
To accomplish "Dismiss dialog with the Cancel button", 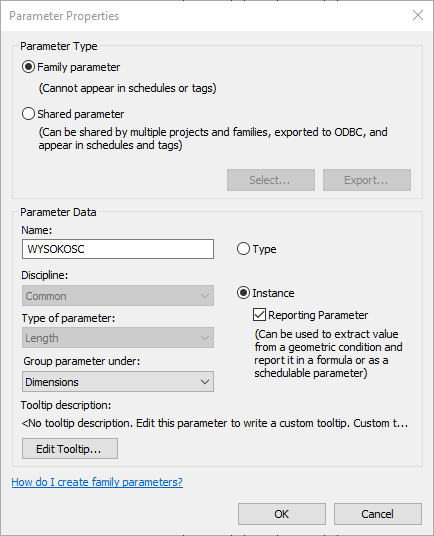I will coord(378,514).
